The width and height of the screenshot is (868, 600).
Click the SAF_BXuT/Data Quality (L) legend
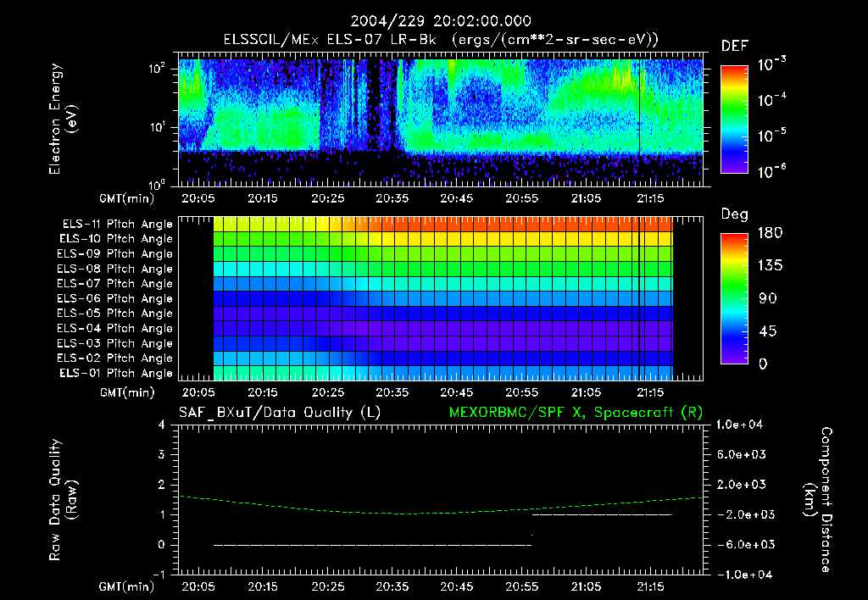pyautogui.click(x=280, y=413)
